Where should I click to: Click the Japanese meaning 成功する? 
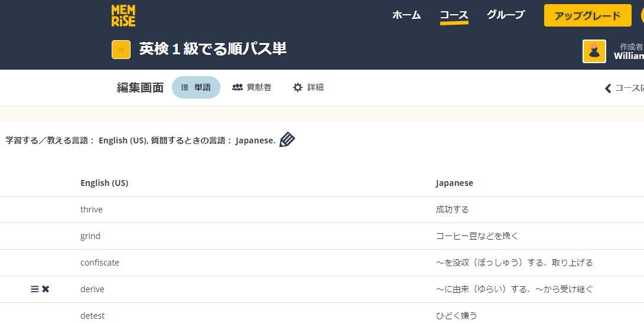tap(452, 210)
